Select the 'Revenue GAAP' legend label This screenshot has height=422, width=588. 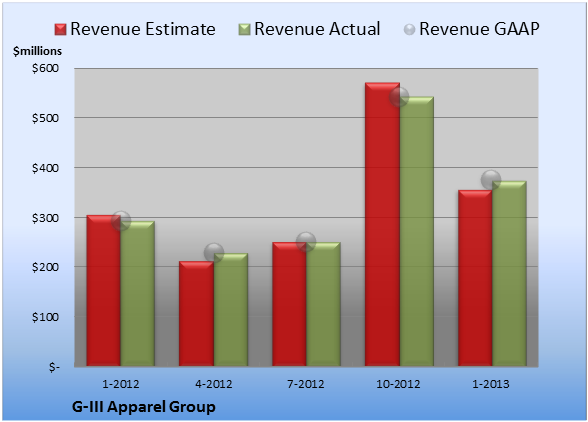click(479, 29)
